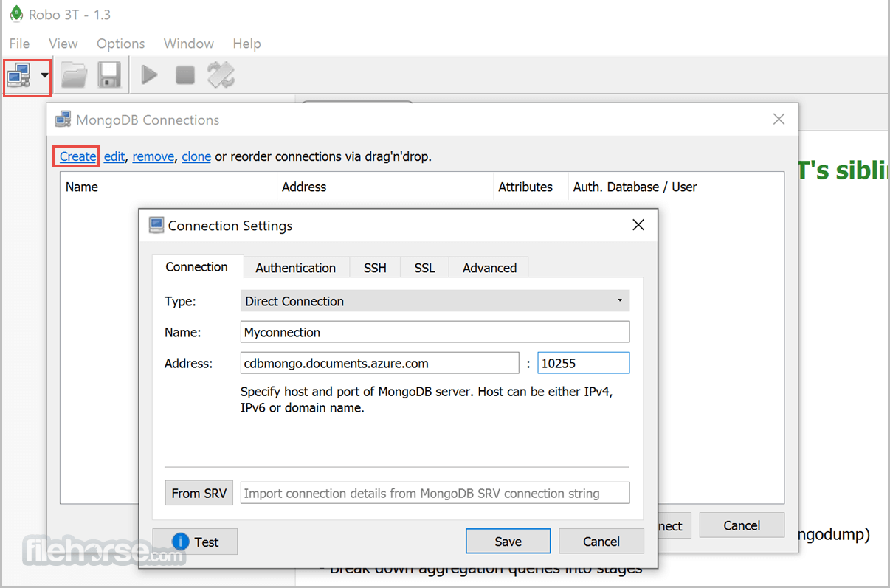Screen dimensions: 890x588
Task: Click Cancel in MongoDB Connections dialog
Action: coord(742,525)
